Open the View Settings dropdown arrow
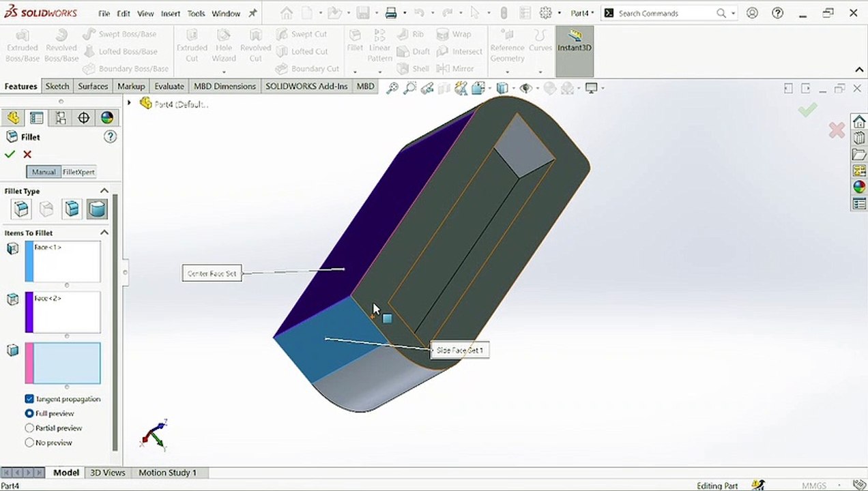This screenshot has height=491, width=868. pyautogui.click(x=603, y=88)
